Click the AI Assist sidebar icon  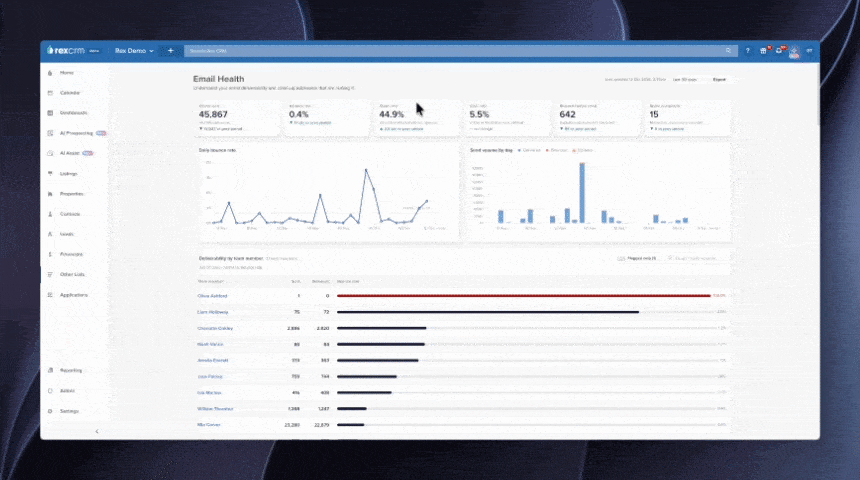click(50, 153)
